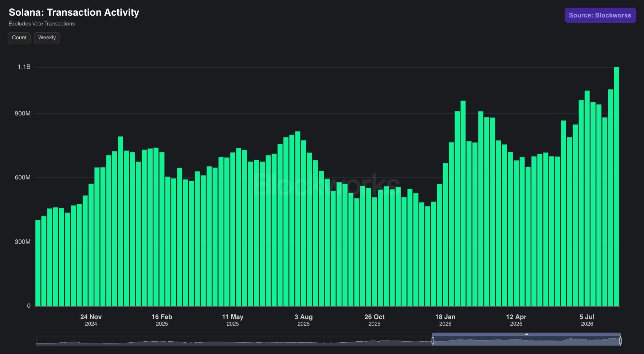Open the Count metric dropdown
The height and width of the screenshot is (354, 644).
tap(19, 38)
